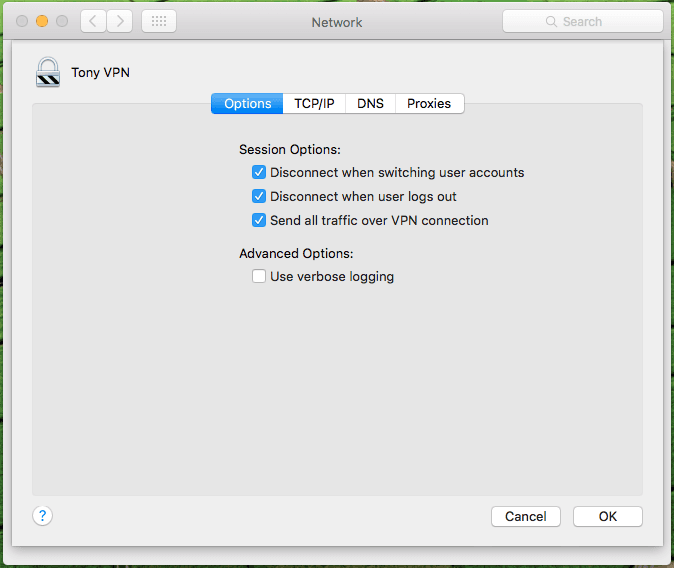The height and width of the screenshot is (568, 674).
Task: Minimize window with yellow button
Action: click(x=42, y=21)
